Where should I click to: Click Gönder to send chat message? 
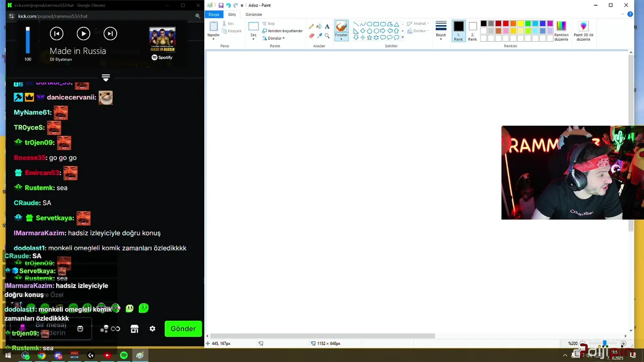(x=183, y=329)
